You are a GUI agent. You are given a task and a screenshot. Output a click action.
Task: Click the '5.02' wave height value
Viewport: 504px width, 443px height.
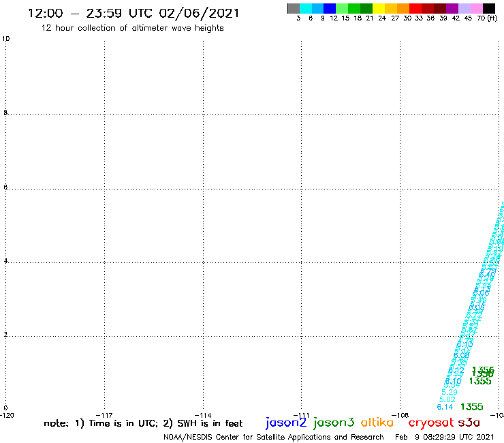click(x=447, y=399)
